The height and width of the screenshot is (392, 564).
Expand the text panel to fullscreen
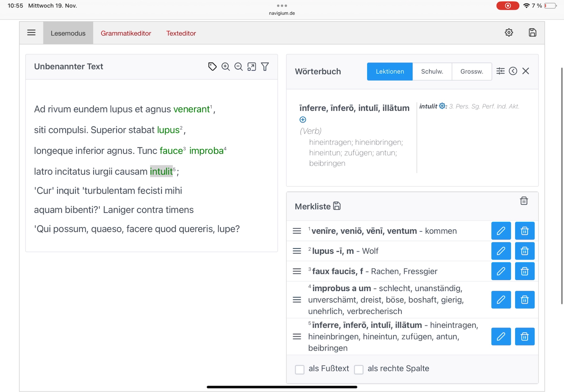251,66
